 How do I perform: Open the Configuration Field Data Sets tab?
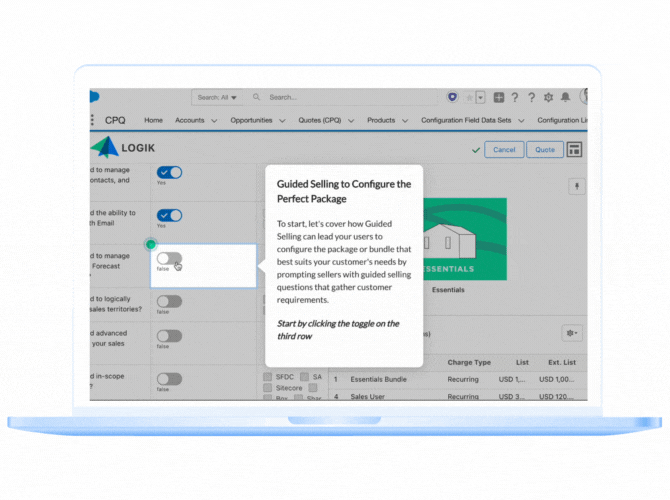(x=466, y=120)
